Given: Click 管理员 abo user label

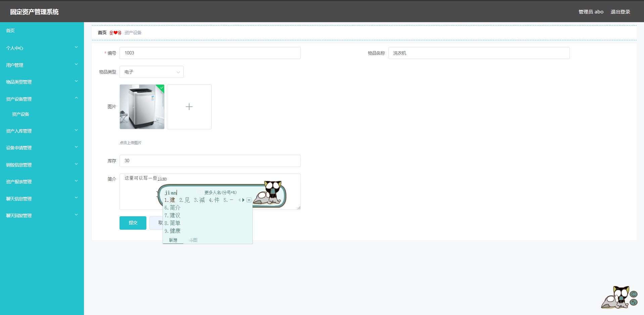Looking at the screenshot, I should (591, 12).
